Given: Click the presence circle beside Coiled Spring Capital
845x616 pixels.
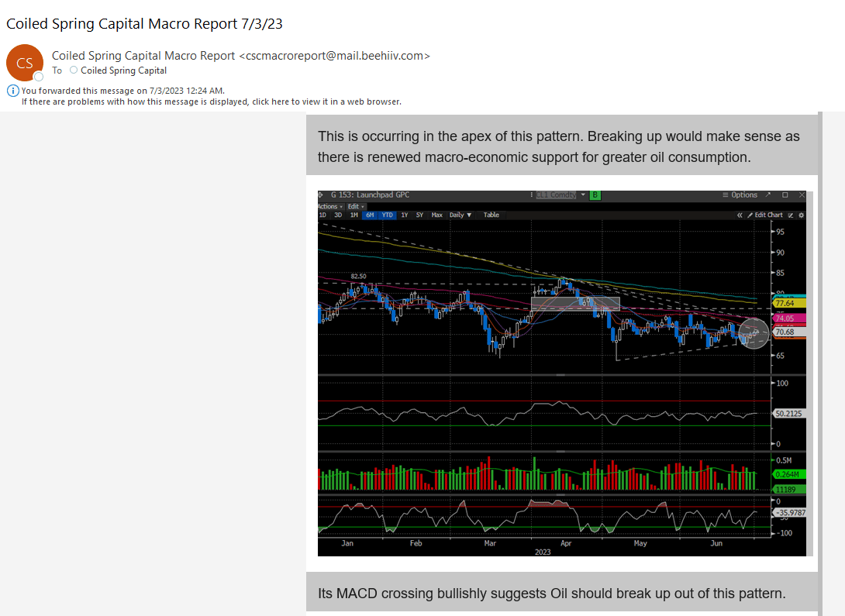Looking at the screenshot, I should [74, 70].
